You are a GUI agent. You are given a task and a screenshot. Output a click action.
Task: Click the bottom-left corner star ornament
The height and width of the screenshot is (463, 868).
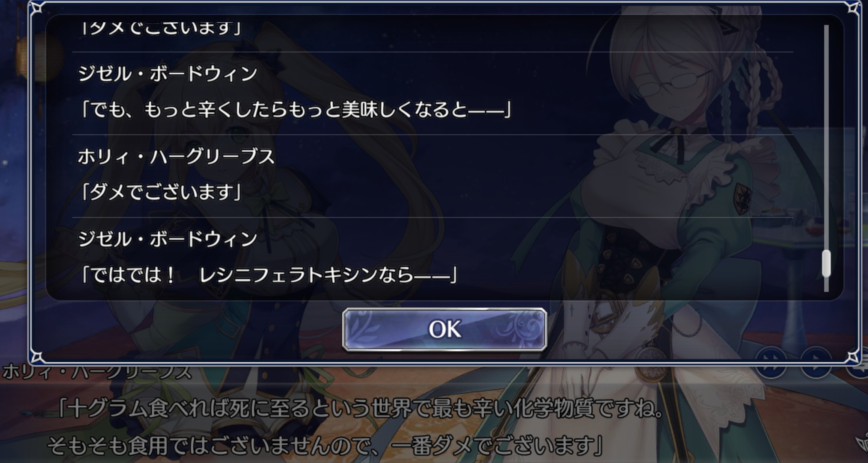point(37,357)
